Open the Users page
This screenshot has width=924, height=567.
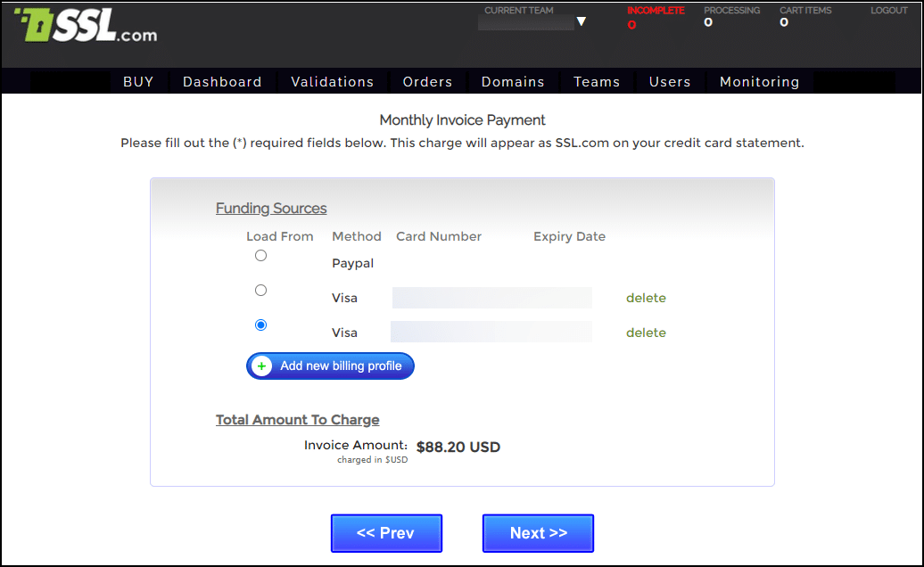[x=670, y=82]
